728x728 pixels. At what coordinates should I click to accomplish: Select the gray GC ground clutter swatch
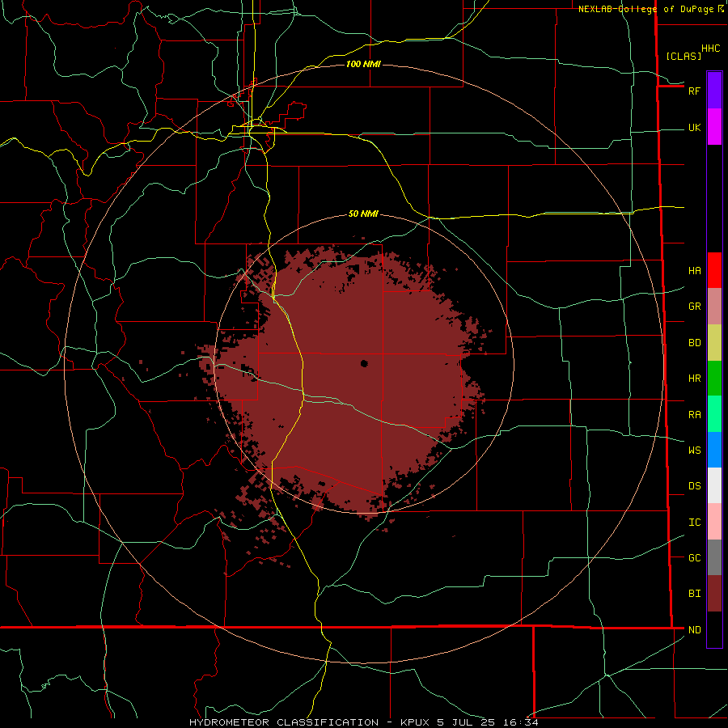coord(714,557)
